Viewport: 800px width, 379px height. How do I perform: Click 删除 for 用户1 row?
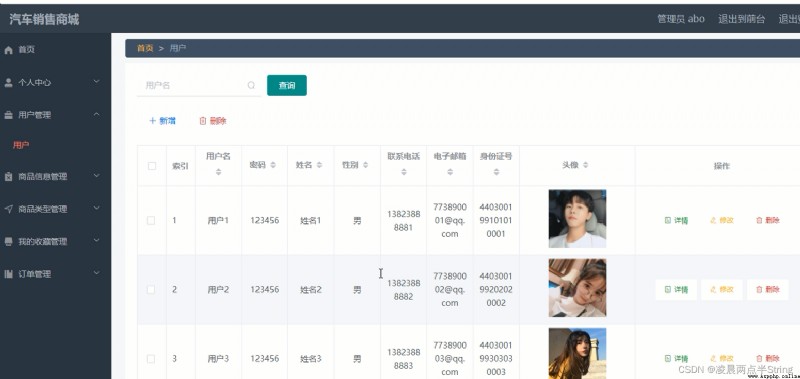[768, 220]
